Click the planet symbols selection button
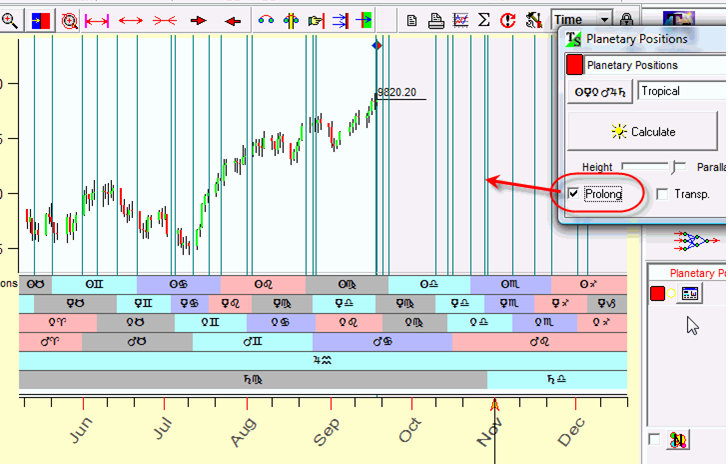The image size is (728, 464). tap(600, 92)
